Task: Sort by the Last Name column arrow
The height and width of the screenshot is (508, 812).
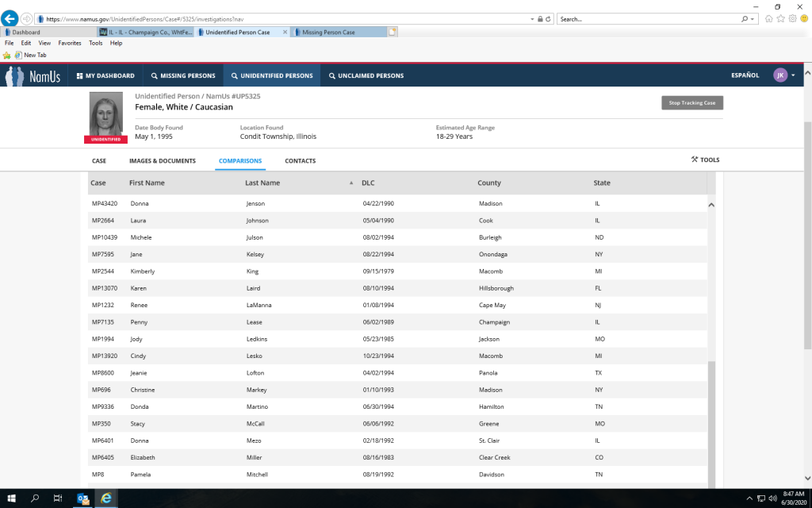Action: coord(351,183)
